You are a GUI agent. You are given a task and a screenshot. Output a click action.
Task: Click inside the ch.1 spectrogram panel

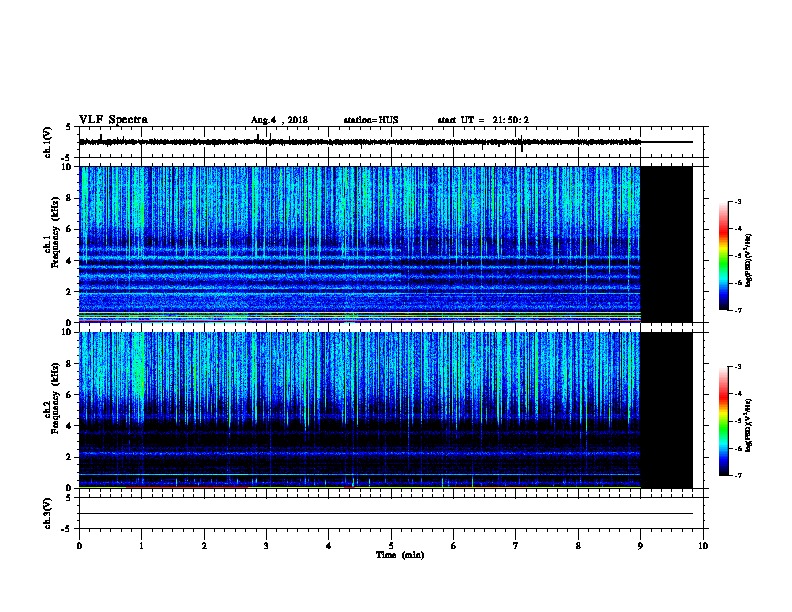[x=360, y=244]
